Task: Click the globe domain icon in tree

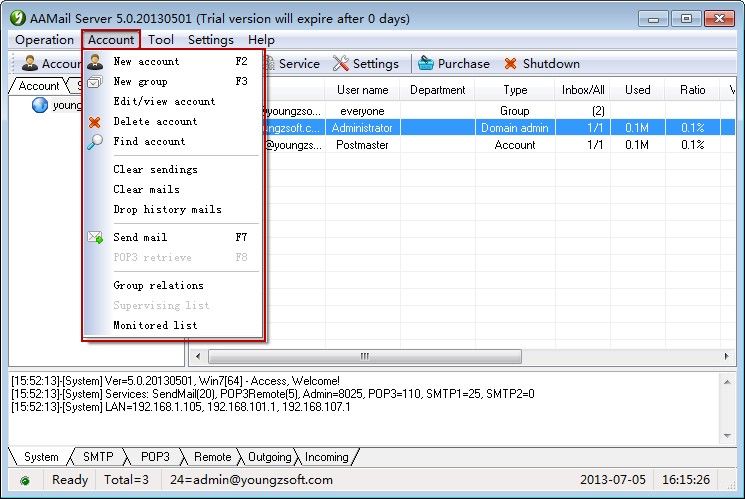Action: tap(40, 105)
